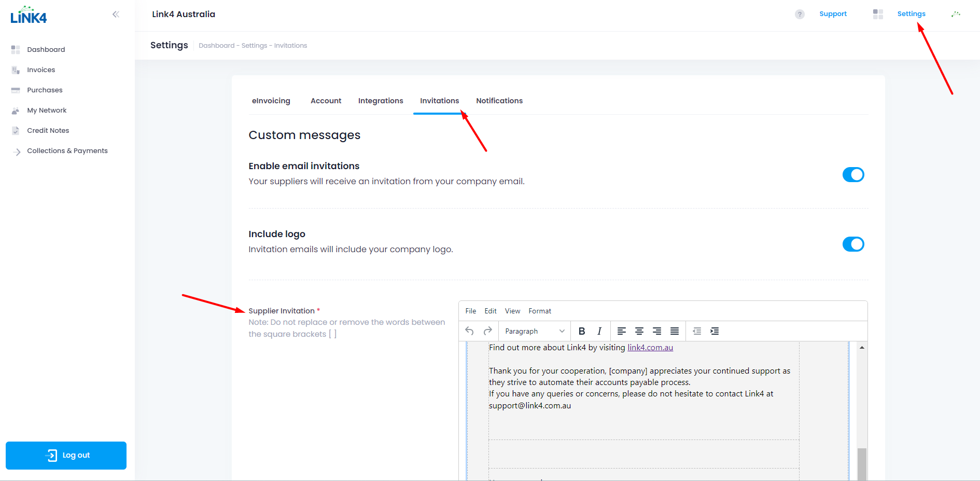Image resolution: width=980 pixels, height=481 pixels.
Task: Switch to the eInvoicing tab
Action: [x=271, y=101]
